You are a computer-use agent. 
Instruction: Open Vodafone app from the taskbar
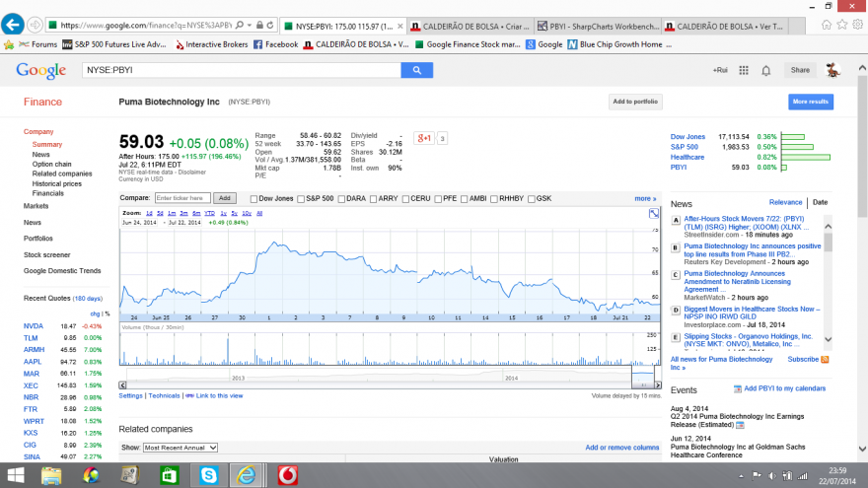point(287,475)
